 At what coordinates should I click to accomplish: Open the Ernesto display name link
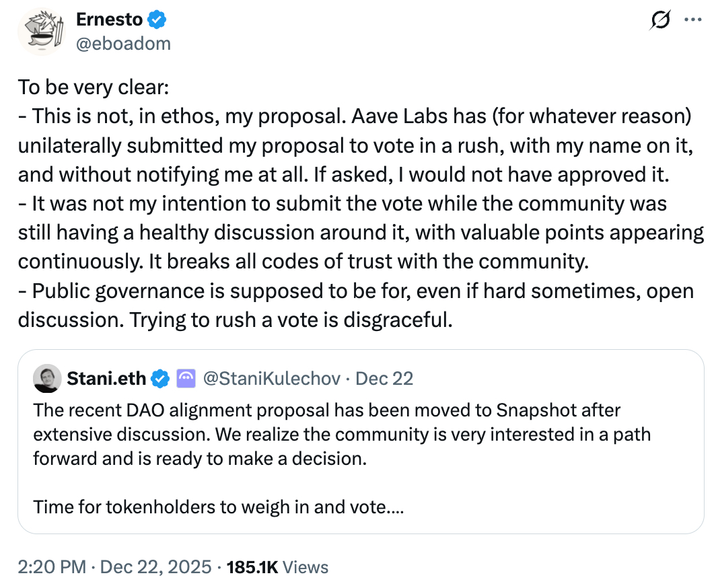pyautogui.click(x=108, y=21)
